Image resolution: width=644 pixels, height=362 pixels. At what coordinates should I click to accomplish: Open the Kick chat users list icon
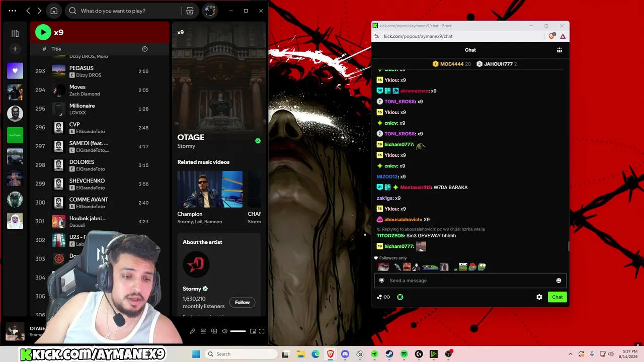coord(559,50)
